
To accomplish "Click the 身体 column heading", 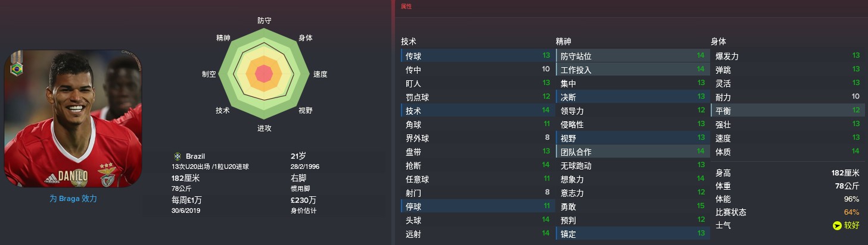I will (x=718, y=42).
